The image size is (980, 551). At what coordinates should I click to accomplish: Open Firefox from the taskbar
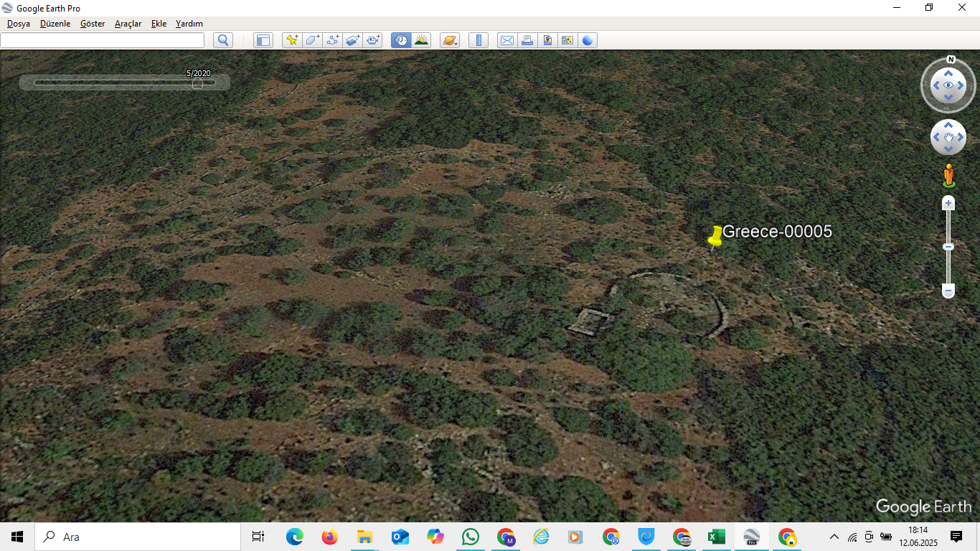(330, 537)
